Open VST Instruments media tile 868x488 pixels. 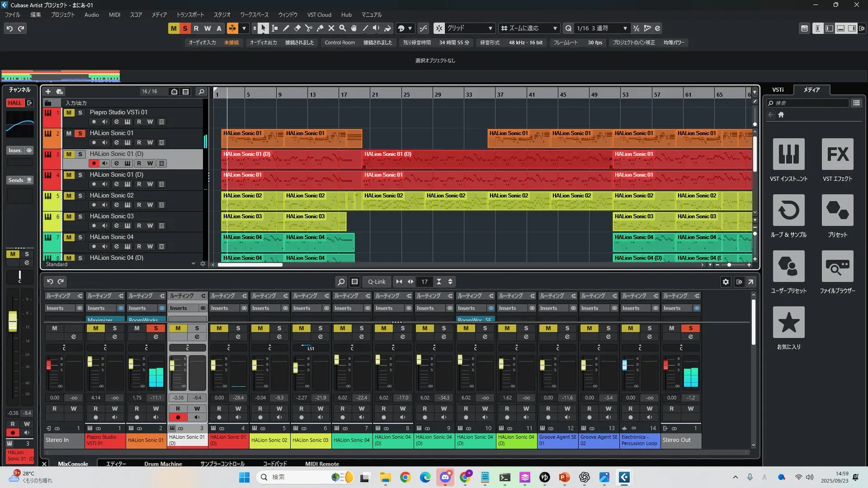pyautogui.click(x=788, y=154)
